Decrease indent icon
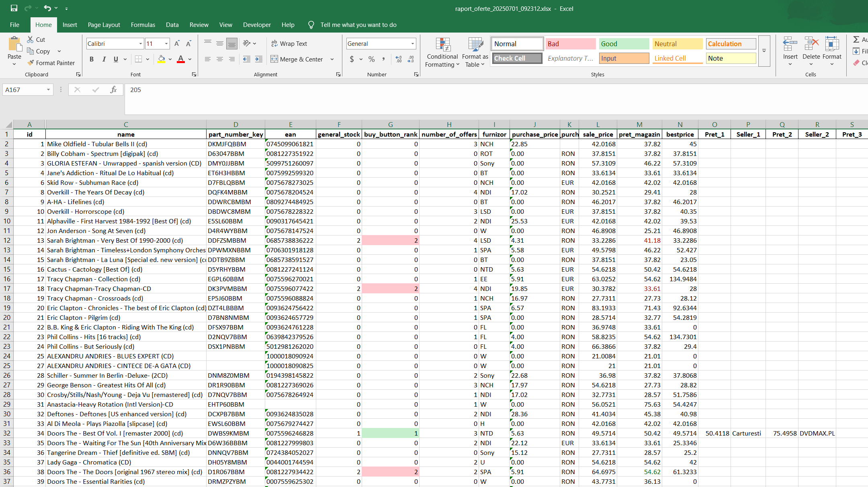The image size is (868, 487). pyautogui.click(x=247, y=59)
